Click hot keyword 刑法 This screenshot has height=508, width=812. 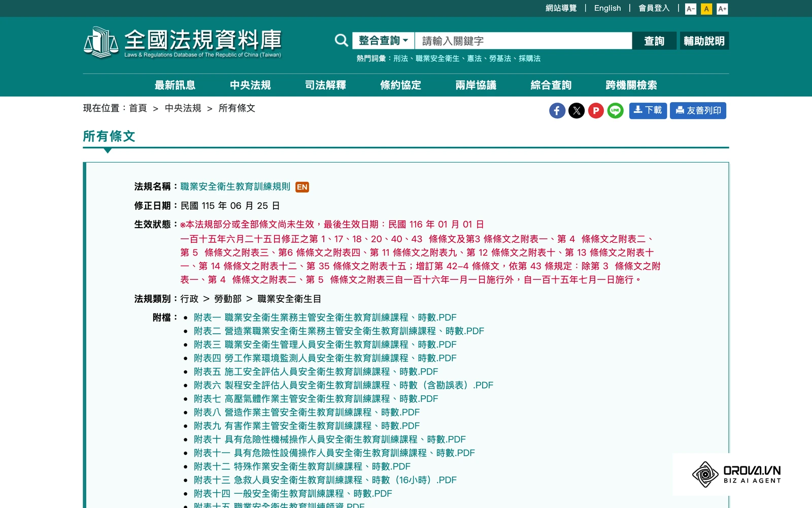(400, 58)
